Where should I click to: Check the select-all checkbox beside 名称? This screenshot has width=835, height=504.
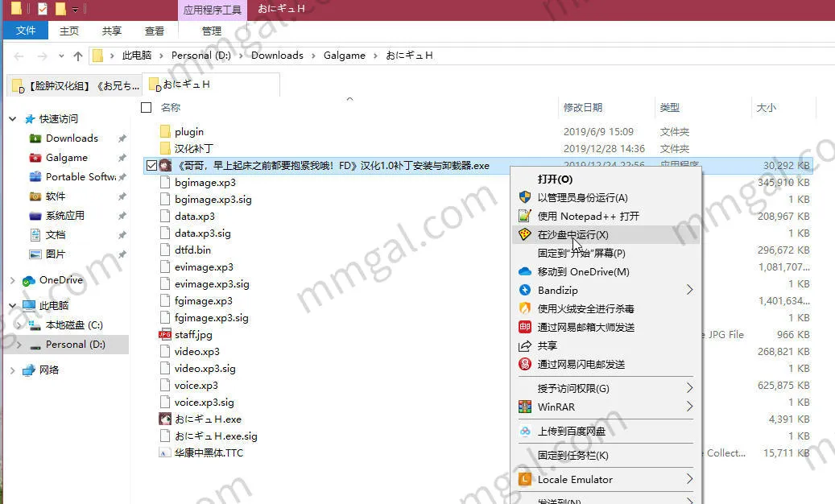pos(146,106)
